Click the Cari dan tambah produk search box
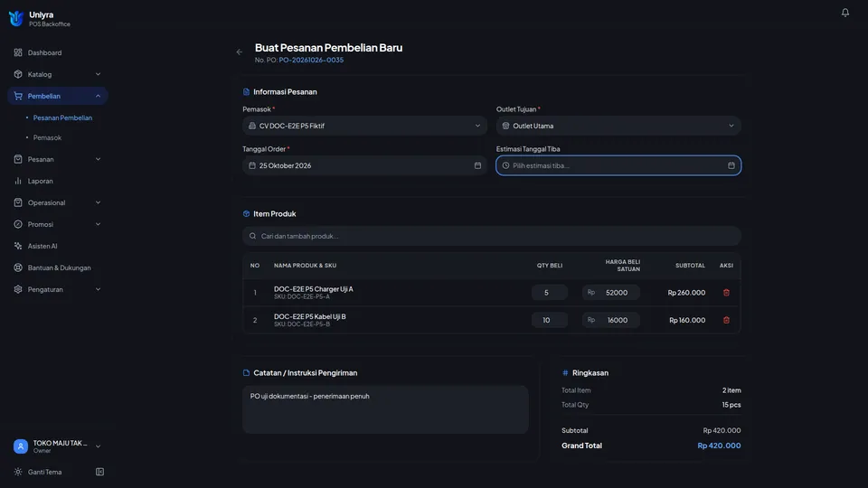 pos(492,236)
